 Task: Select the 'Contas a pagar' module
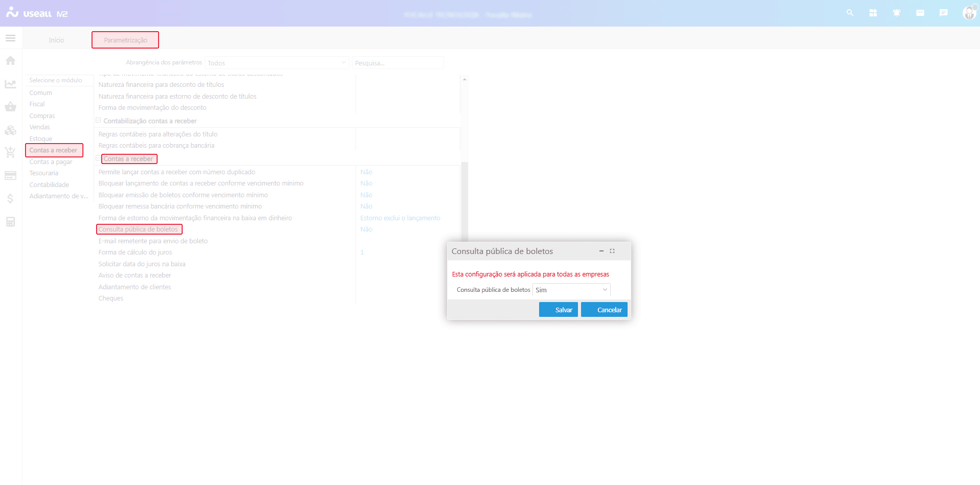click(x=51, y=162)
